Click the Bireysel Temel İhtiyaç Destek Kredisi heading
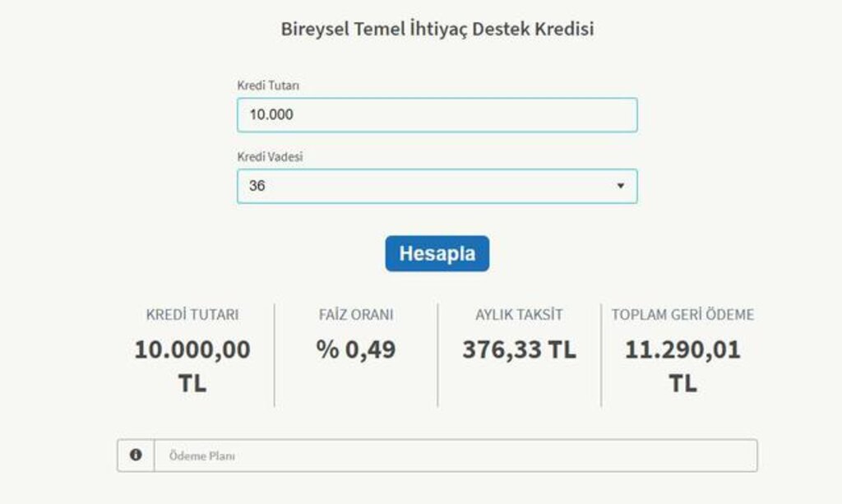This screenshot has width=842, height=504. [x=437, y=29]
